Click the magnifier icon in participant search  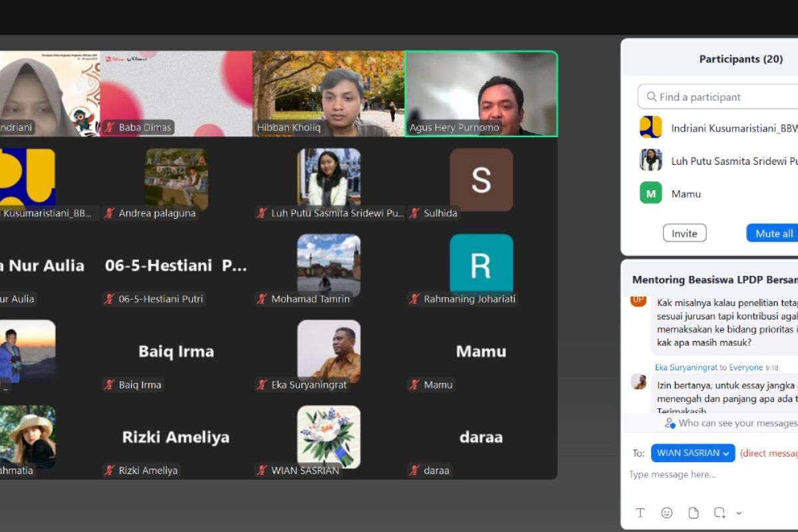(x=651, y=97)
